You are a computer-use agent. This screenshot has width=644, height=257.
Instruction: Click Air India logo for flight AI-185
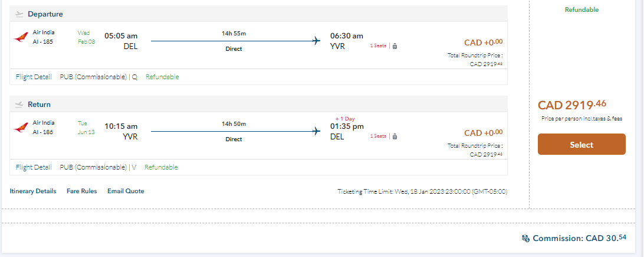coord(20,37)
